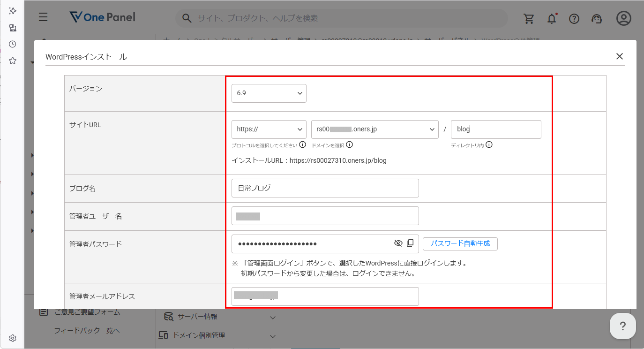Click the site search field in top bar
The width and height of the screenshot is (644, 349).
click(341, 18)
